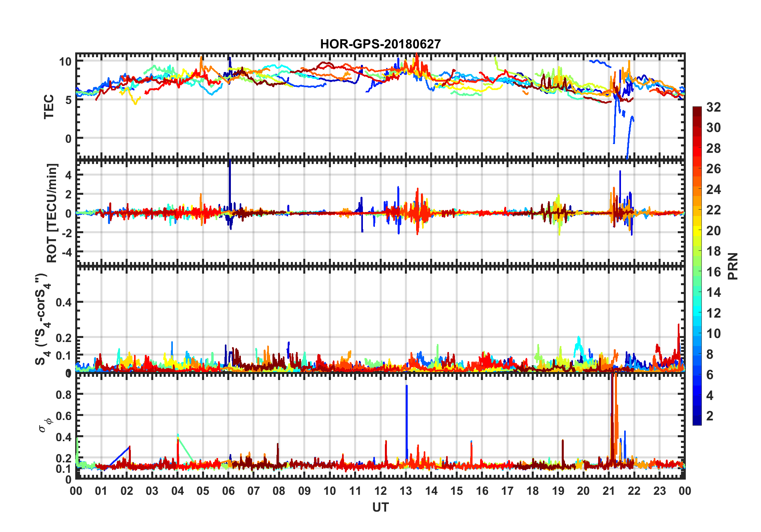Select colorbar tick label 28
The width and height of the screenshot is (761, 532).
pyautogui.click(x=713, y=148)
